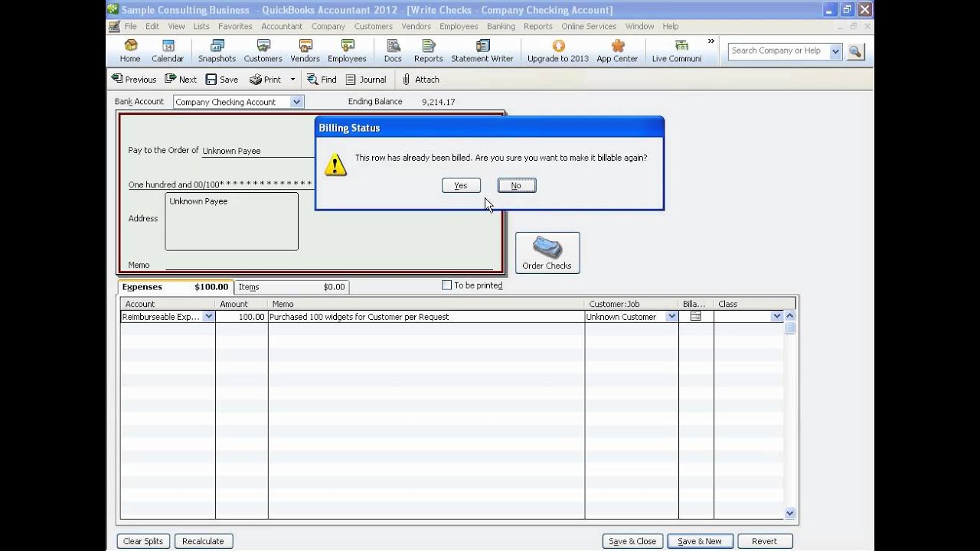Click the expenses list scroll down arrow
Screen dimensions: 980x551
pos(790,514)
